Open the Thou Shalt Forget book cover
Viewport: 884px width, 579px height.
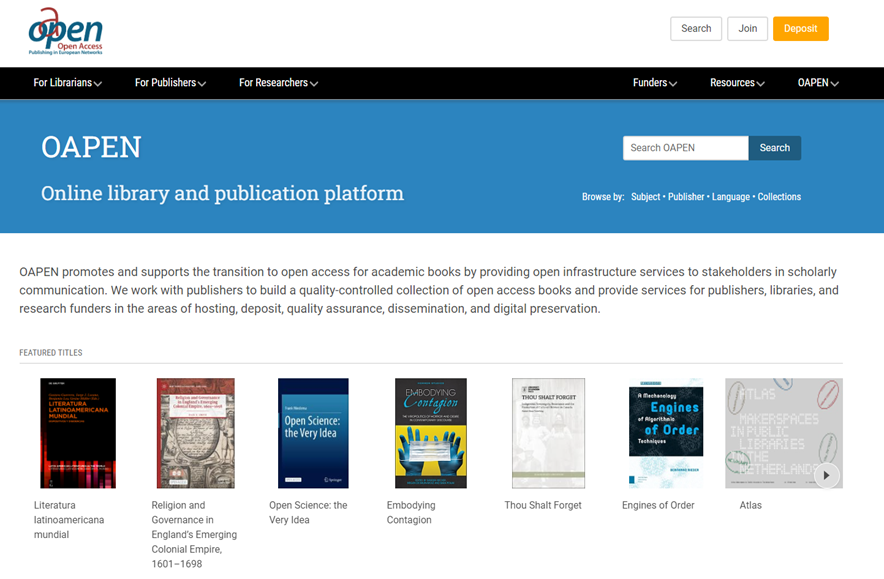(549, 433)
